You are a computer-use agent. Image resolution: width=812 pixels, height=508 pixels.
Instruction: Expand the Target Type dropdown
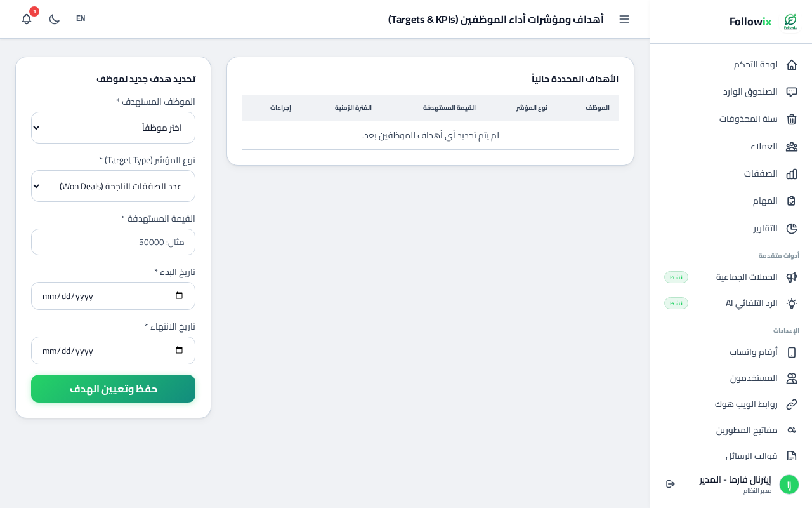113,186
